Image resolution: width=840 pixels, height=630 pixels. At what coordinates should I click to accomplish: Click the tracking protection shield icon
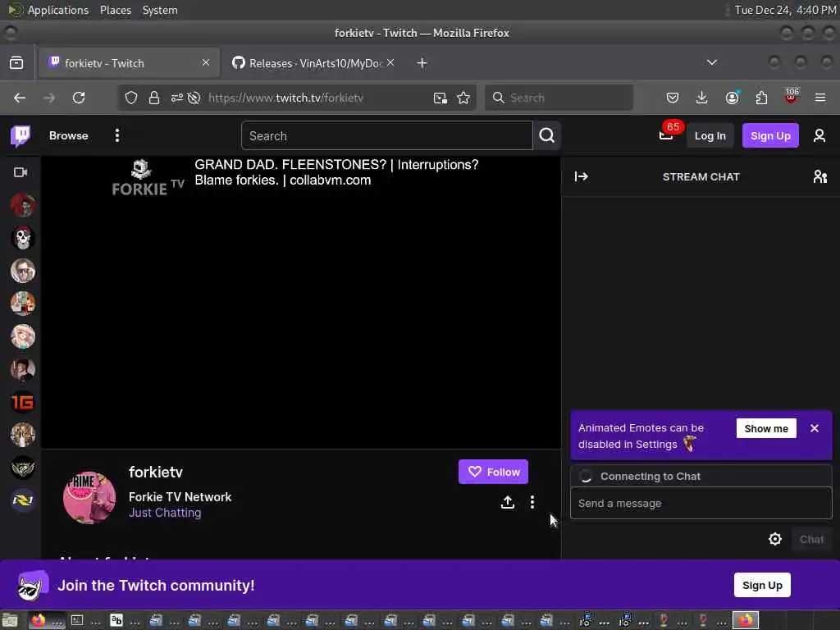131,98
